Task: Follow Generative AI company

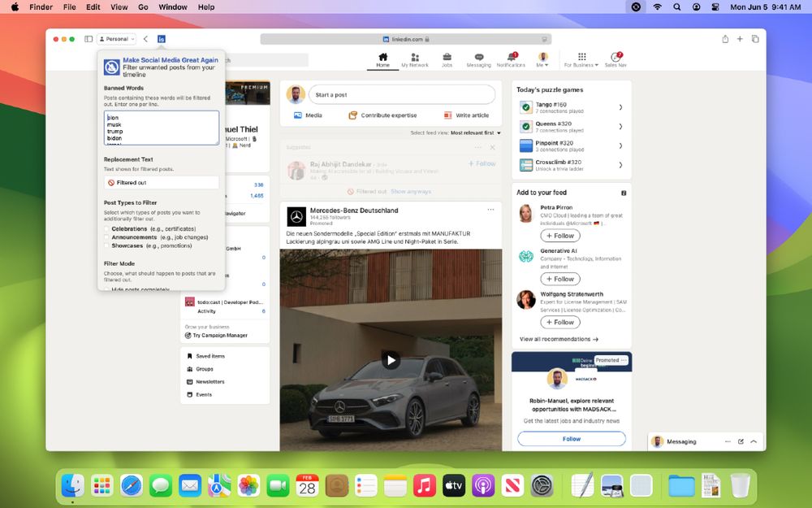Action: [x=560, y=279]
